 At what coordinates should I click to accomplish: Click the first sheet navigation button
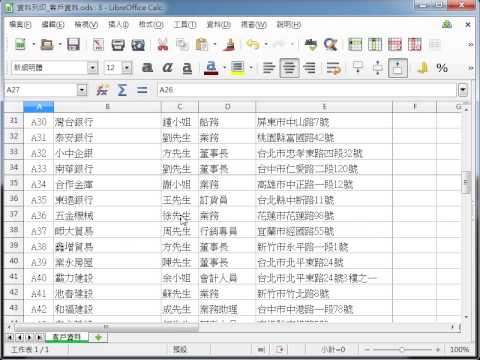pyautogui.click(x=10, y=338)
